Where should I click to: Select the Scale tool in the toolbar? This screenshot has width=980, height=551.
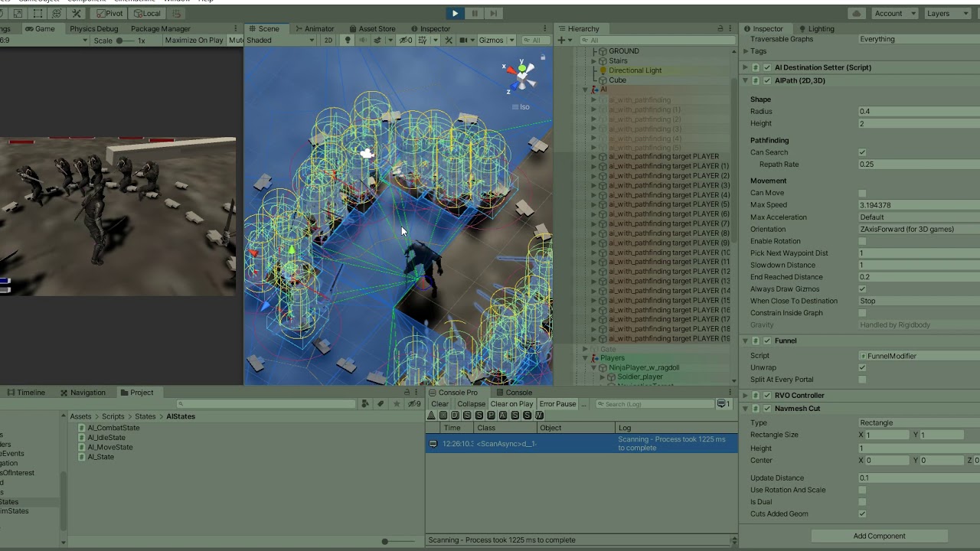pos(18,13)
